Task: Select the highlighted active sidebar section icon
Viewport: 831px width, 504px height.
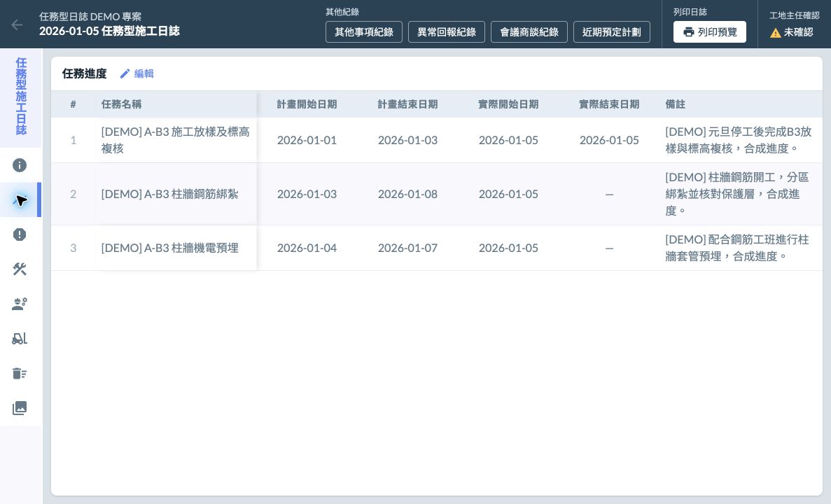Action: click(x=20, y=199)
